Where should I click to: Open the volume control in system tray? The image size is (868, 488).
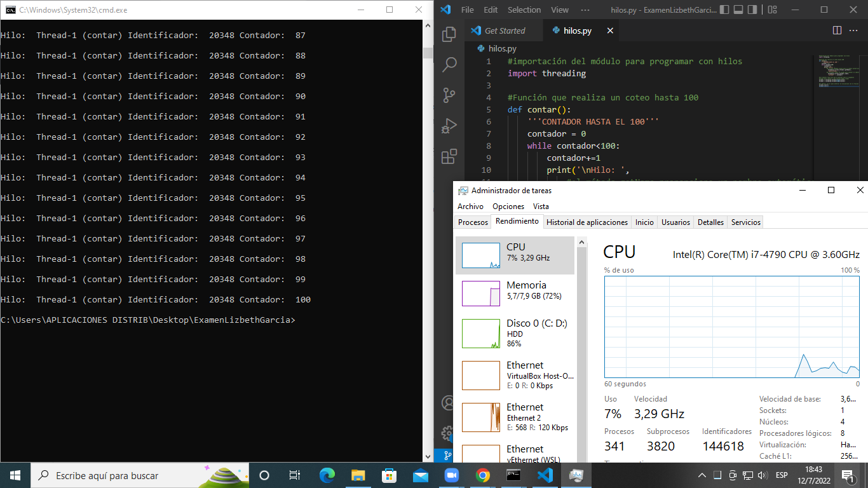pyautogui.click(x=763, y=475)
